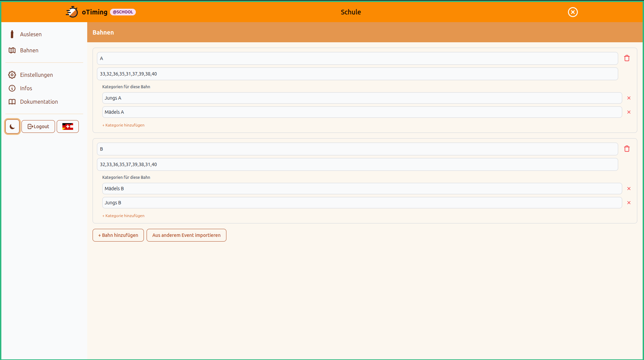The height and width of the screenshot is (360, 644).
Task: Close the Schule event
Action: coord(573,12)
